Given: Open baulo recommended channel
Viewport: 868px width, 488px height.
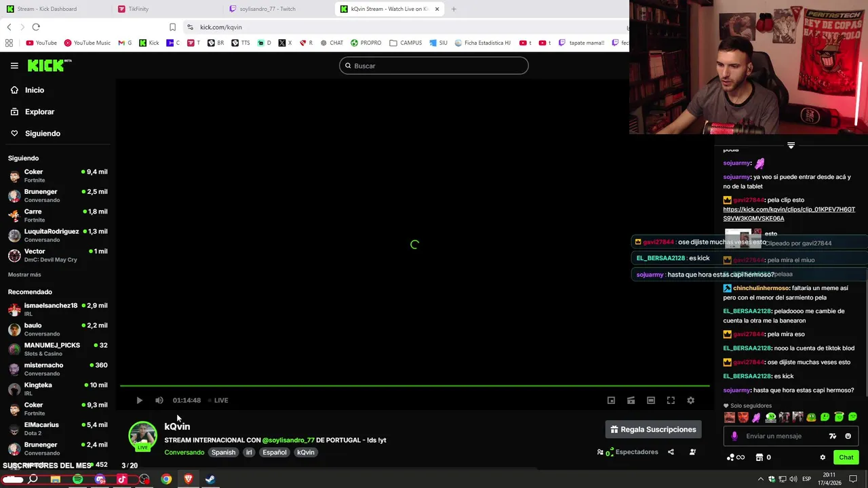Looking at the screenshot, I should pyautogui.click(x=58, y=329).
